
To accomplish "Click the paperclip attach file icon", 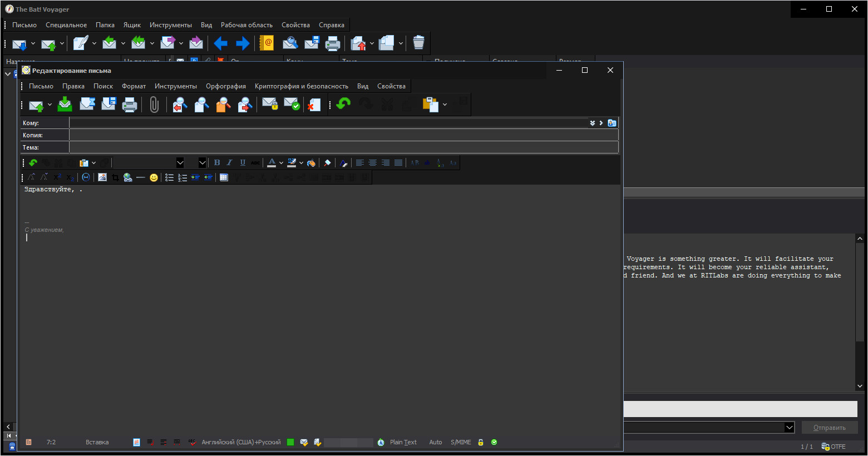I will 154,105.
